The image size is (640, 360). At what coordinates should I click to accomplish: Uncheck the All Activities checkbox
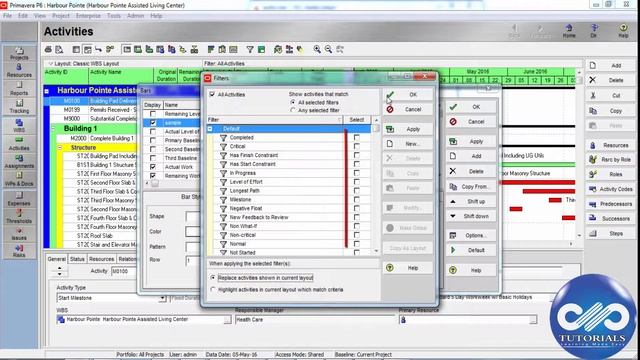pos(212,94)
